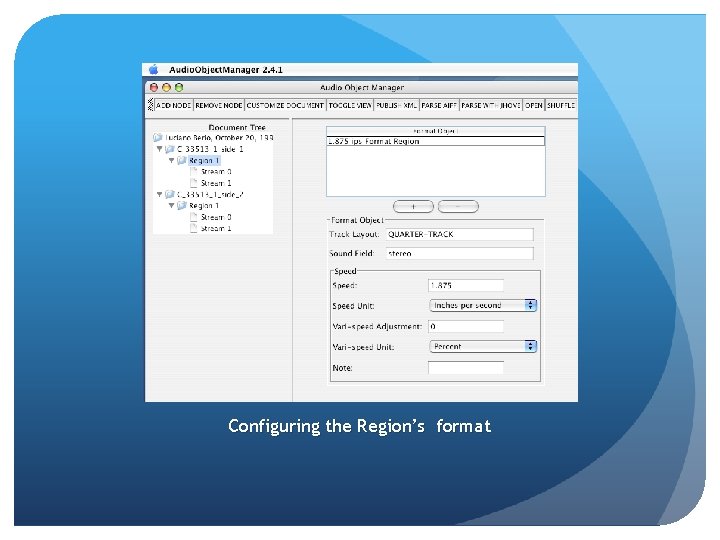Select Stream 1 under side_2 Region 1
The width and height of the screenshot is (720, 540).
click(216, 228)
